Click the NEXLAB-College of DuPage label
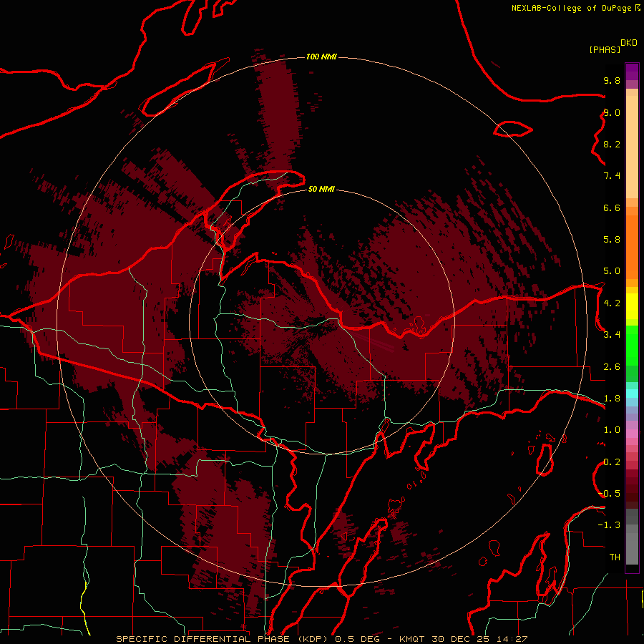Image resolution: width=644 pixels, height=644 pixels. click(571, 8)
